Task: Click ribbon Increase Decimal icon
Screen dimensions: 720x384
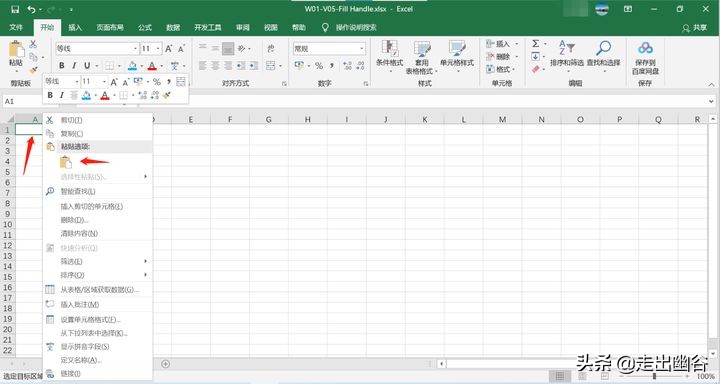Action: tap(347, 66)
